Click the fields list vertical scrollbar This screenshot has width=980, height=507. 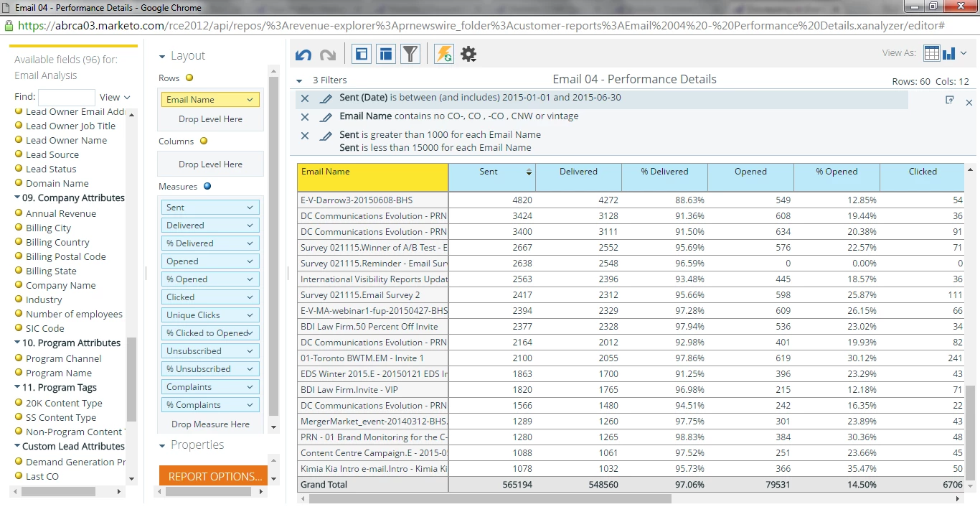(x=131, y=379)
